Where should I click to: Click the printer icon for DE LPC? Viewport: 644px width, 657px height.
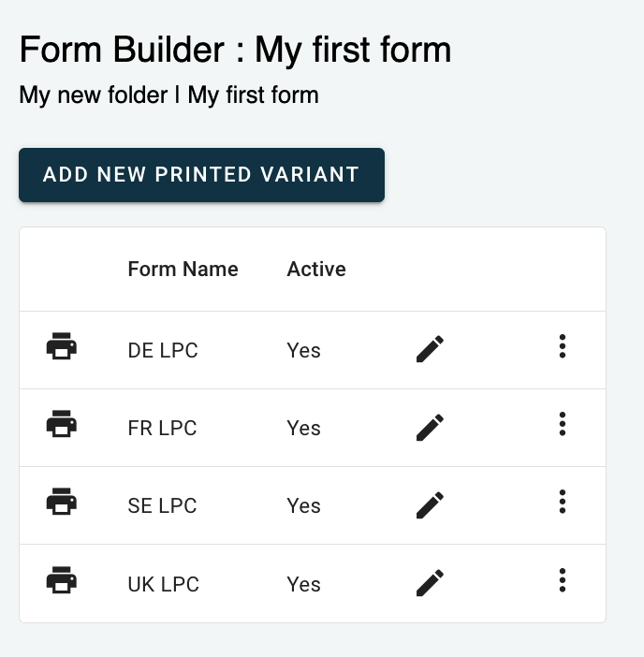(x=62, y=347)
